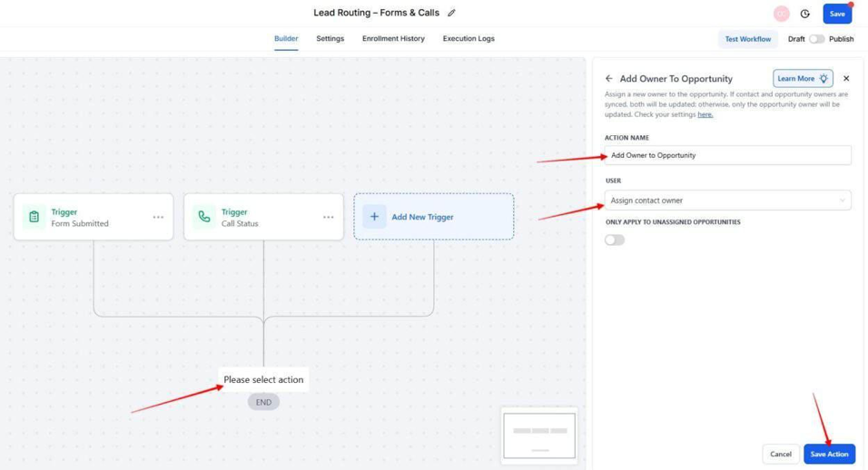Open the Enrollment History tab

pyautogui.click(x=393, y=39)
